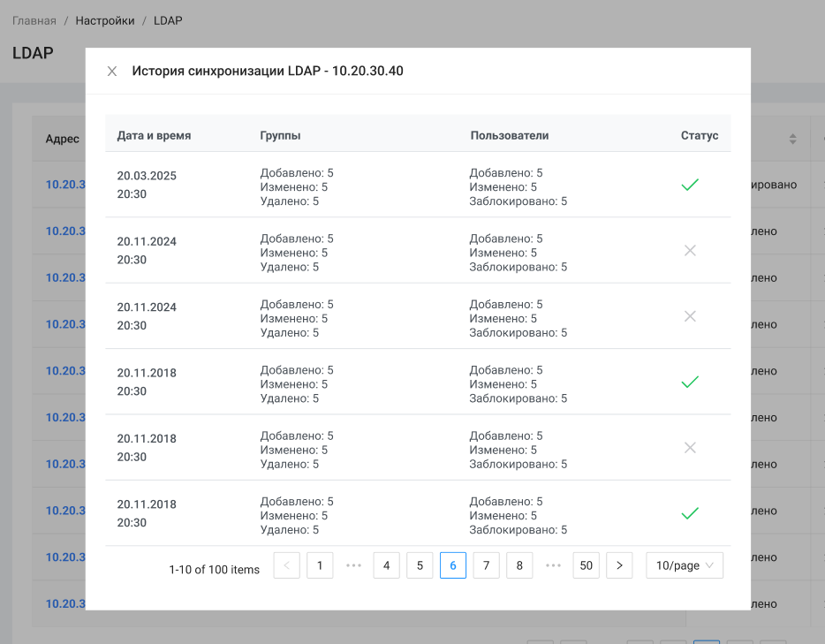Click green checkmark status for 20.03.2025 row

(x=690, y=186)
